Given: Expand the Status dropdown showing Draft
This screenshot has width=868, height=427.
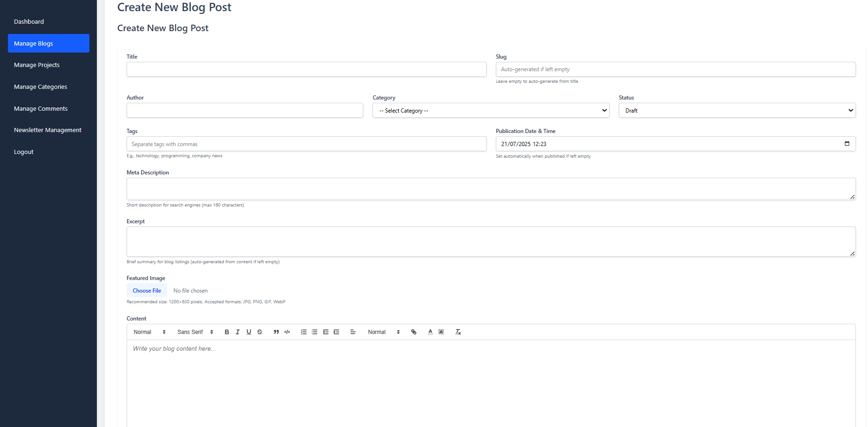Looking at the screenshot, I should point(737,111).
